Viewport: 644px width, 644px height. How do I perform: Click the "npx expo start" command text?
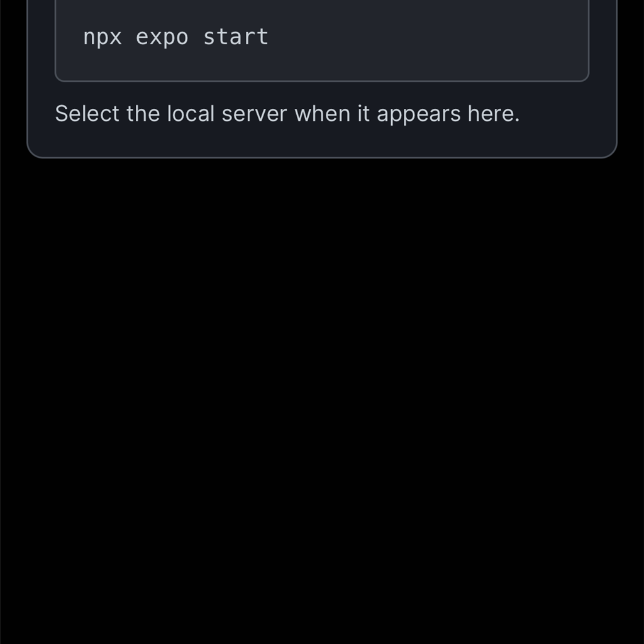(x=176, y=37)
